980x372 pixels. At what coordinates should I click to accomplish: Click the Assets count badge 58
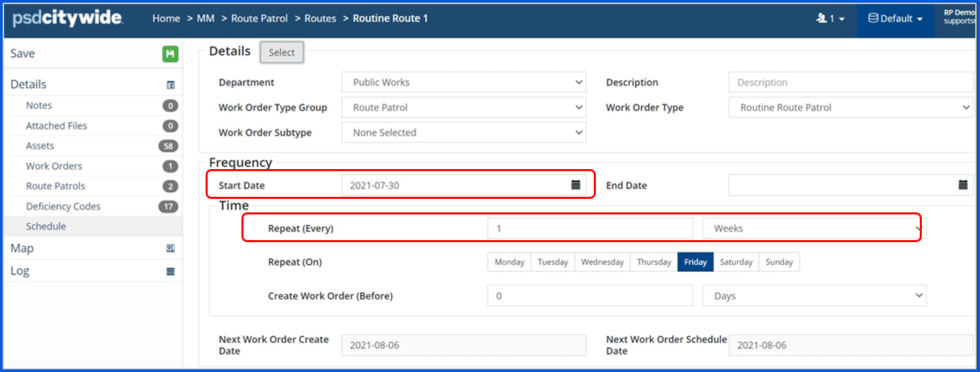[168, 146]
